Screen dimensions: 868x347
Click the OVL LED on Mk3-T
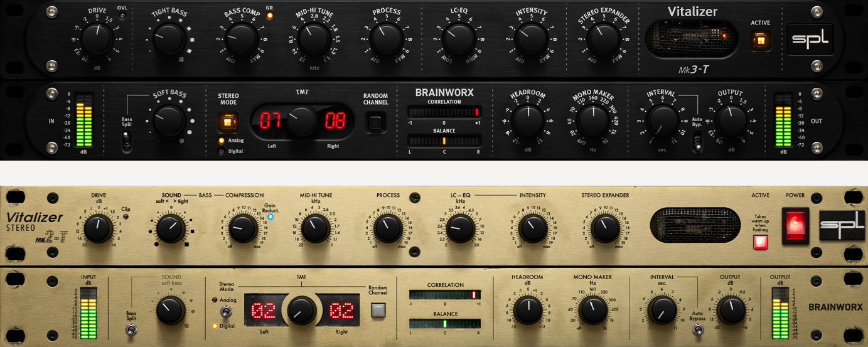click(x=122, y=16)
